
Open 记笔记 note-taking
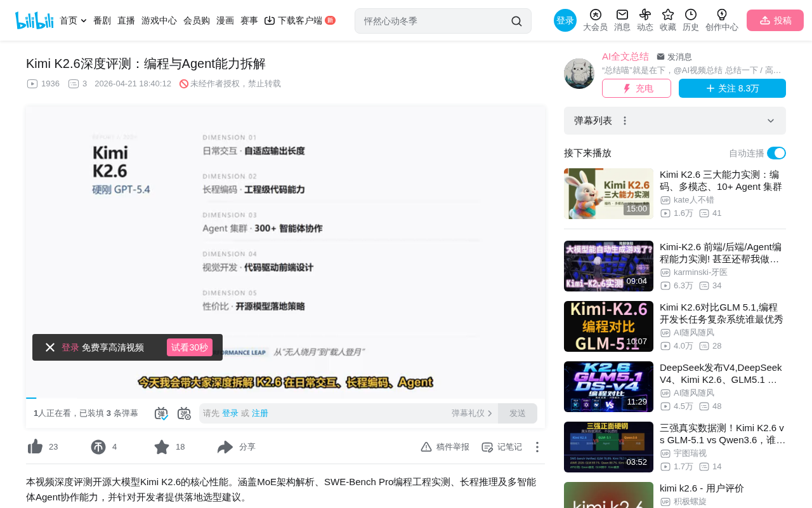tap(502, 447)
